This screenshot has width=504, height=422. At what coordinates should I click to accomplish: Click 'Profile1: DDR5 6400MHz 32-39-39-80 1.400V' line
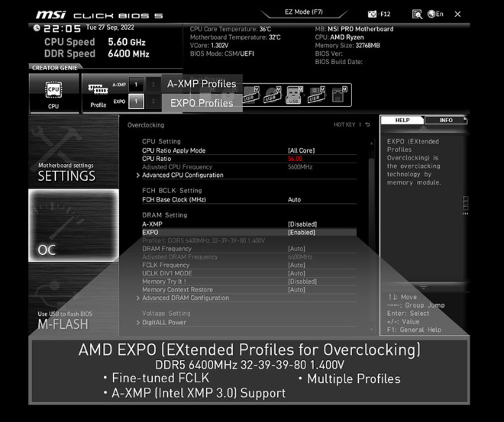203,240
